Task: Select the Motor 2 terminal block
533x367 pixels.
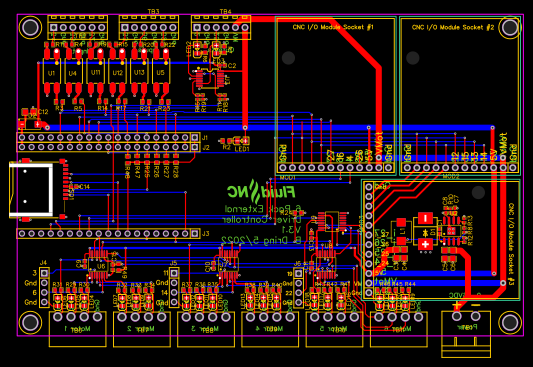Action: click(x=142, y=329)
